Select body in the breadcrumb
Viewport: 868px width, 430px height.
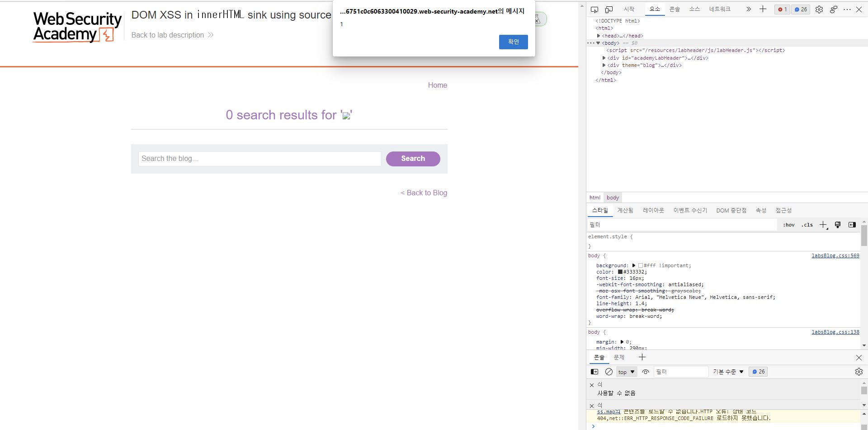tap(613, 198)
